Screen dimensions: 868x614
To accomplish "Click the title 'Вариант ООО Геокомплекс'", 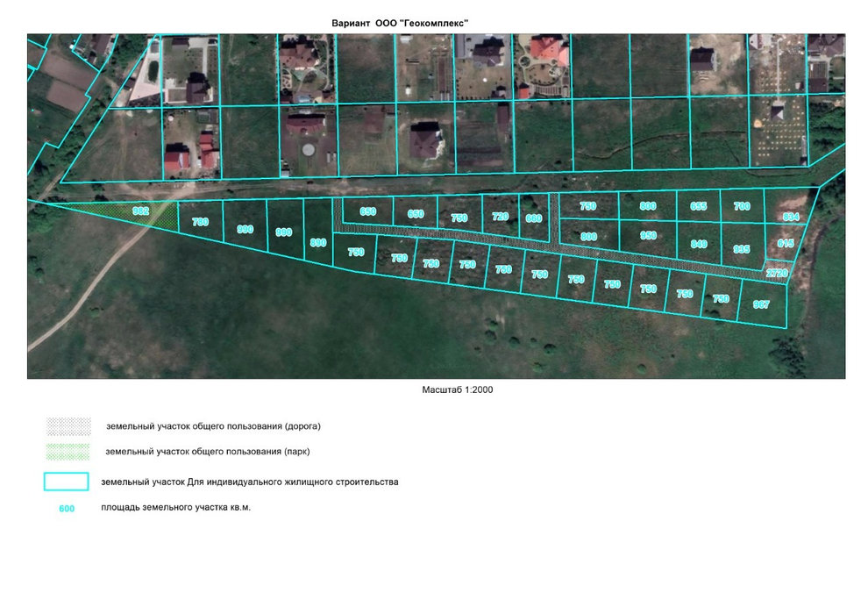I will point(400,22).
